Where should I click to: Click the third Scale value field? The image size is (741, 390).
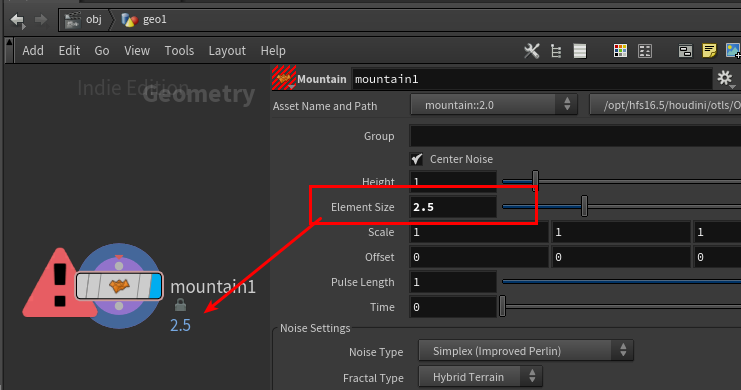tap(717, 232)
